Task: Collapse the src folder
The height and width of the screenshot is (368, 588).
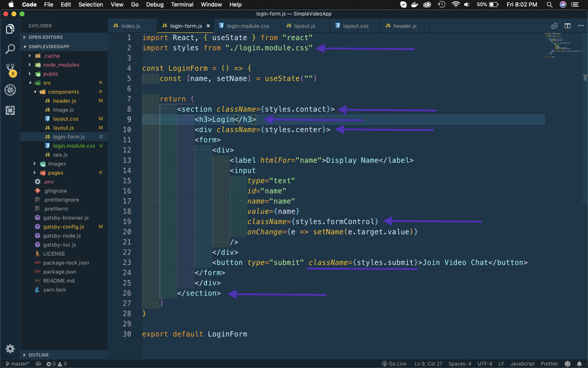Action: [64, 83]
